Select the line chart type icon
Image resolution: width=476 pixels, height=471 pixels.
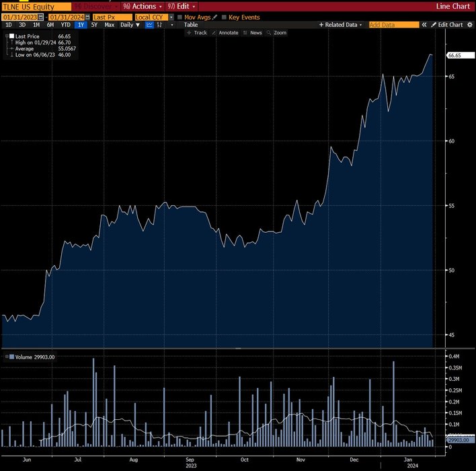[149, 25]
